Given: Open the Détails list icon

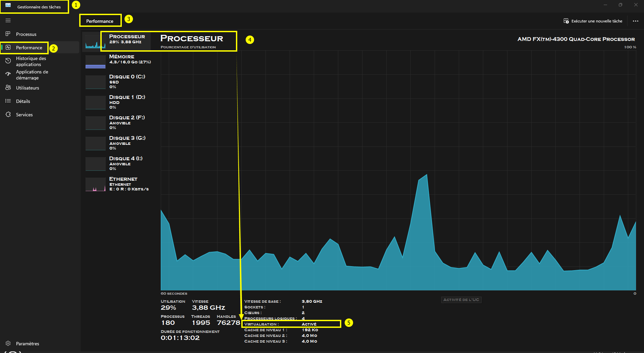Looking at the screenshot, I should pyautogui.click(x=8, y=101).
